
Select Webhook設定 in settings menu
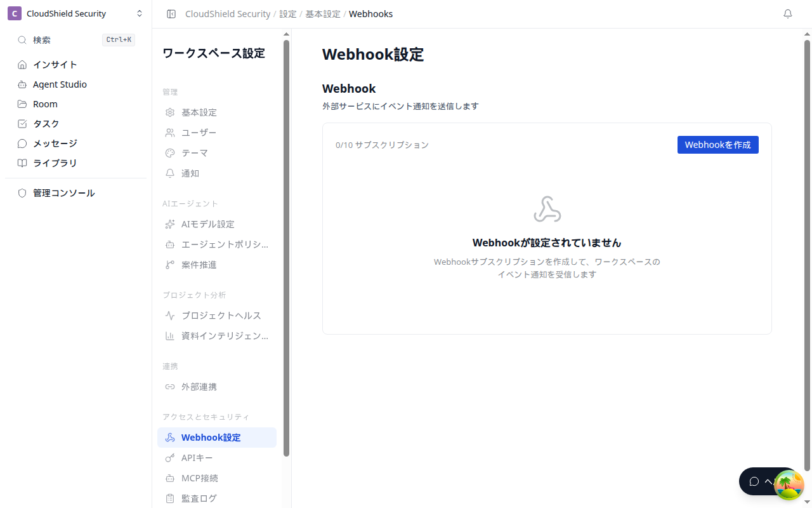tap(217, 438)
